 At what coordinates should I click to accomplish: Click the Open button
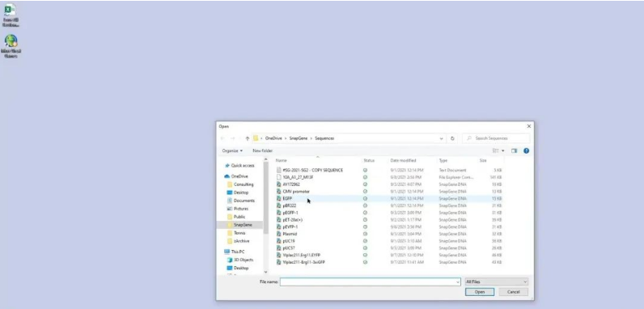480,292
